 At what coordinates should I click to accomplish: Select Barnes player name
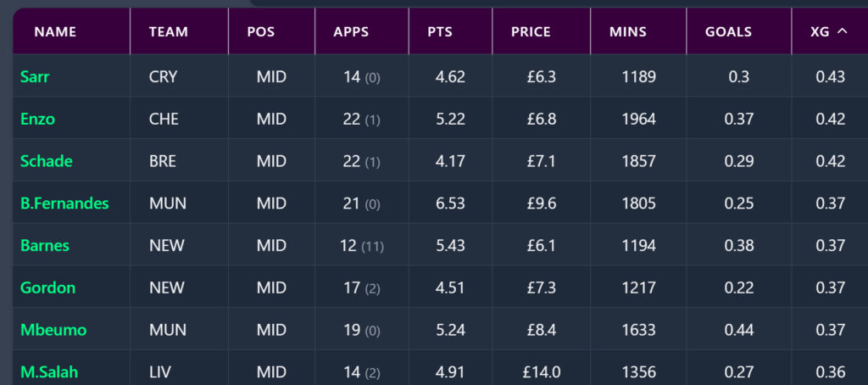click(44, 246)
